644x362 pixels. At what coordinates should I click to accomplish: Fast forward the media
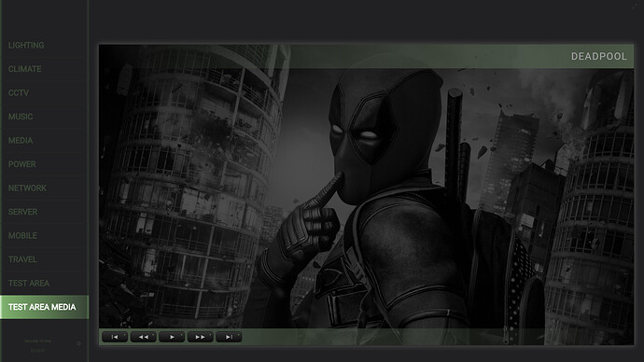click(200, 337)
